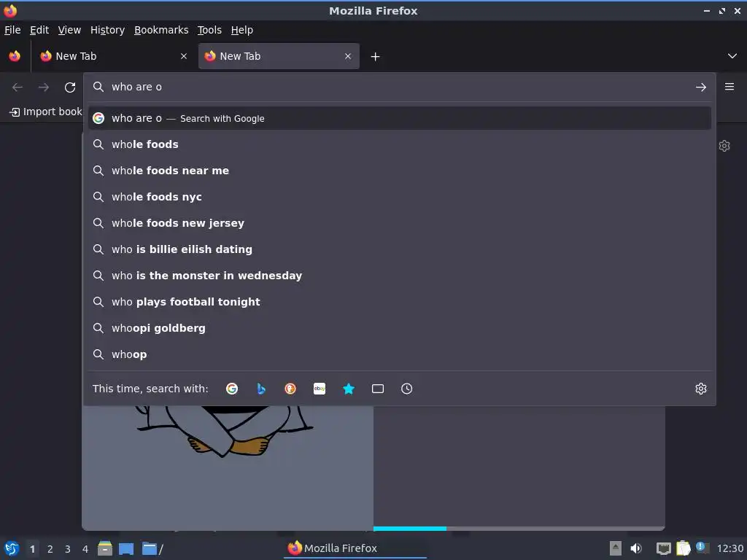Close the first New Tab
747x560 pixels.
[184, 56]
